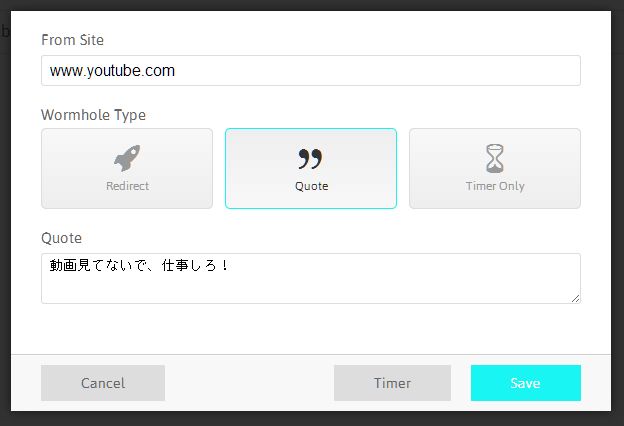The width and height of the screenshot is (624, 426).
Task: Open the Timer settings button
Action: pyautogui.click(x=392, y=383)
